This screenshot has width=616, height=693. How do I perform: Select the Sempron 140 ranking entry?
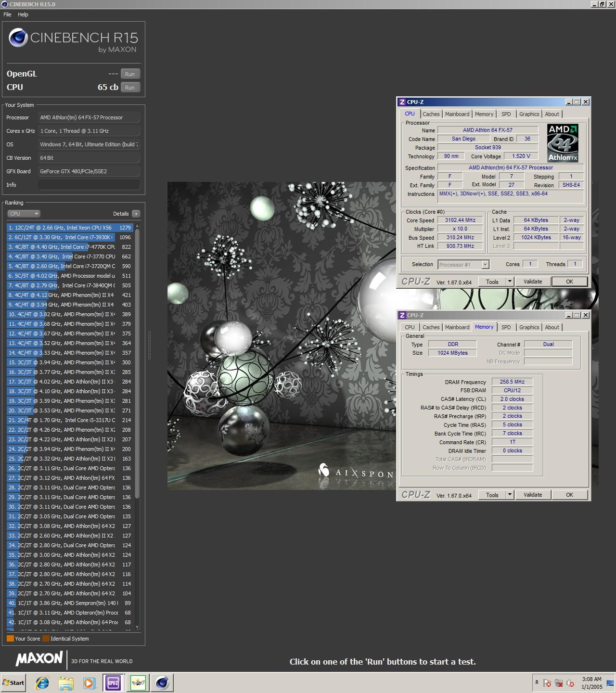click(70, 603)
